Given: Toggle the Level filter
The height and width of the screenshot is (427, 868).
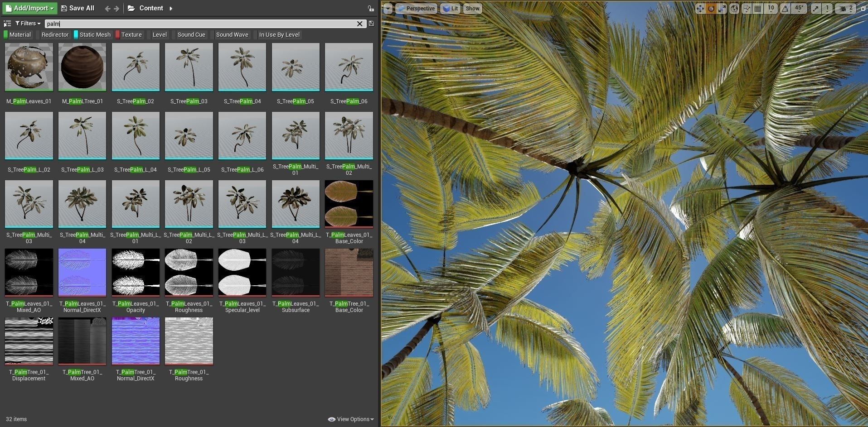Looking at the screenshot, I should point(157,34).
